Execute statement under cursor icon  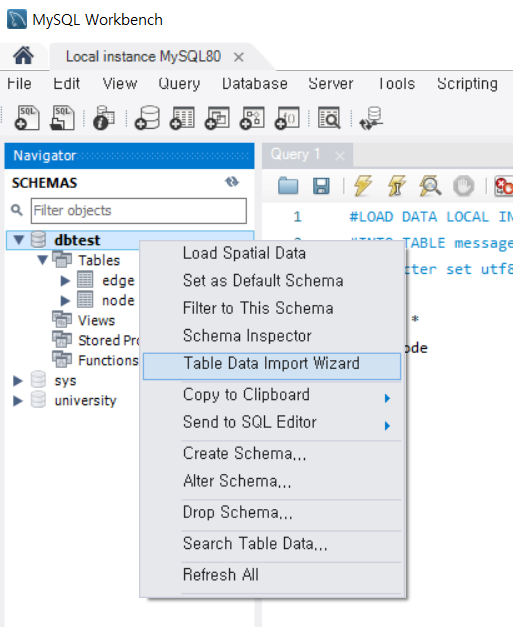tap(396, 186)
